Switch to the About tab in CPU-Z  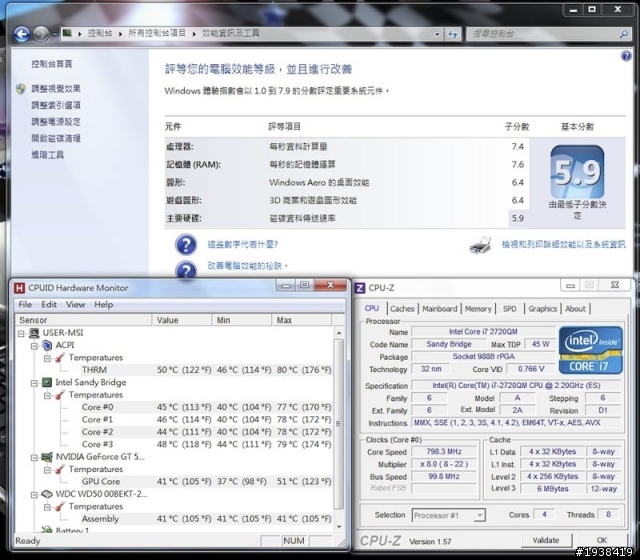tap(575, 309)
